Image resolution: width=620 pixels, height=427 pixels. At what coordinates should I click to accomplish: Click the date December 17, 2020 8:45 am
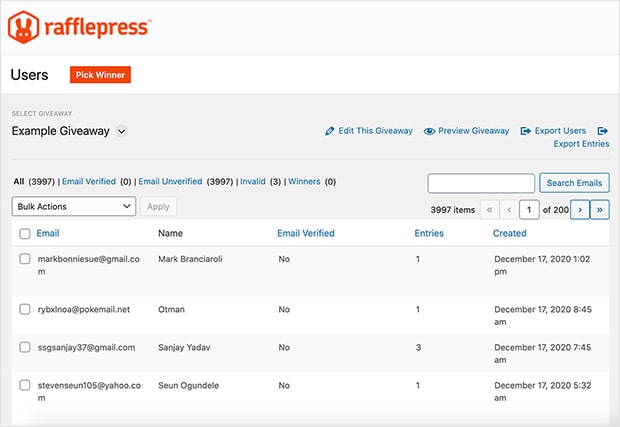[x=543, y=316]
